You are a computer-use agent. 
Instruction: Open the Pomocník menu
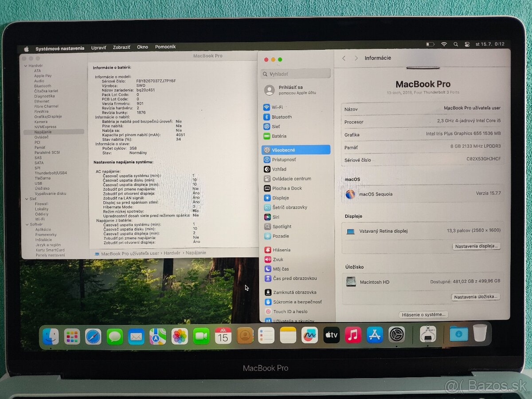click(165, 47)
